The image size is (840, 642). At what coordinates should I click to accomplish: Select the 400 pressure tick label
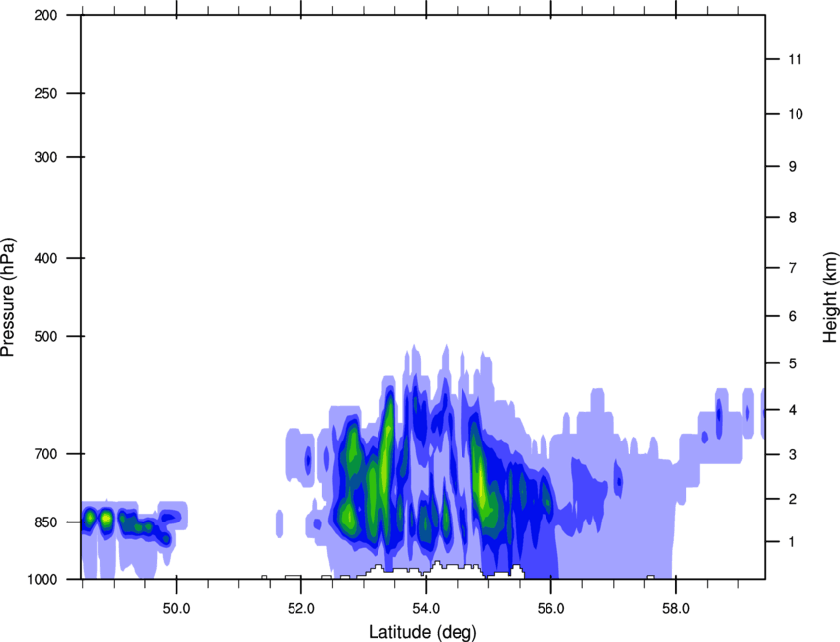click(46, 258)
